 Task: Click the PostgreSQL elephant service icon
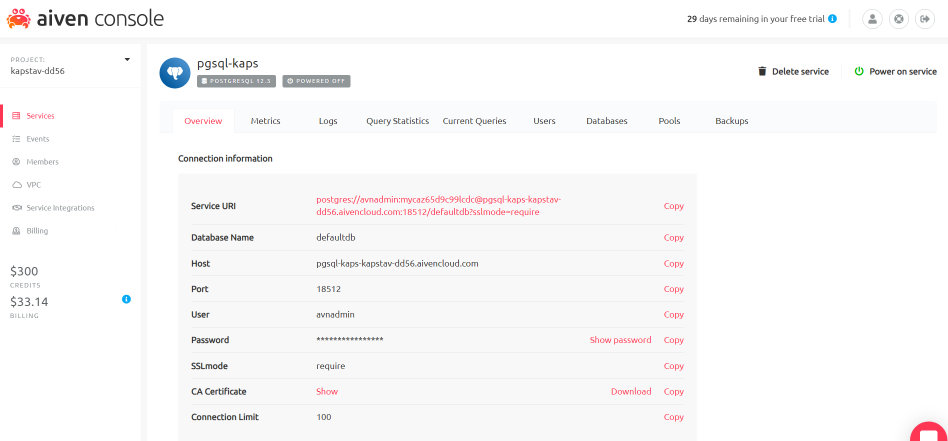pyautogui.click(x=175, y=73)
